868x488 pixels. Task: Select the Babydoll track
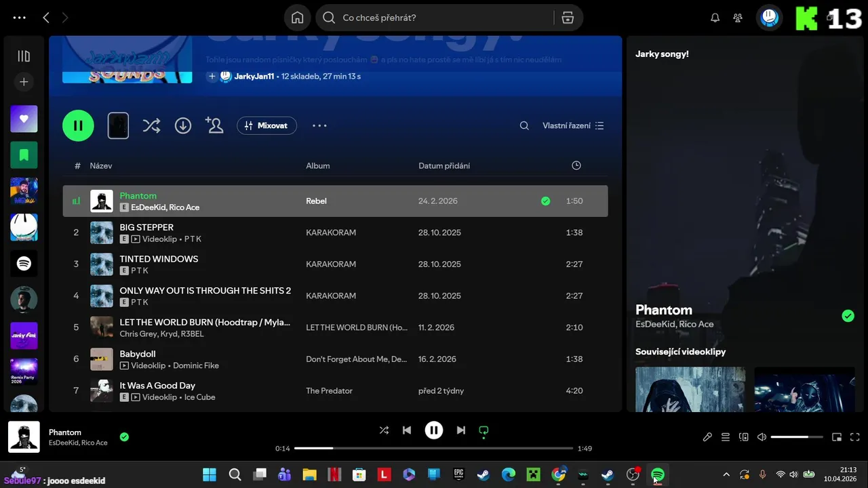pyautogui.click(x=335, y=359)
